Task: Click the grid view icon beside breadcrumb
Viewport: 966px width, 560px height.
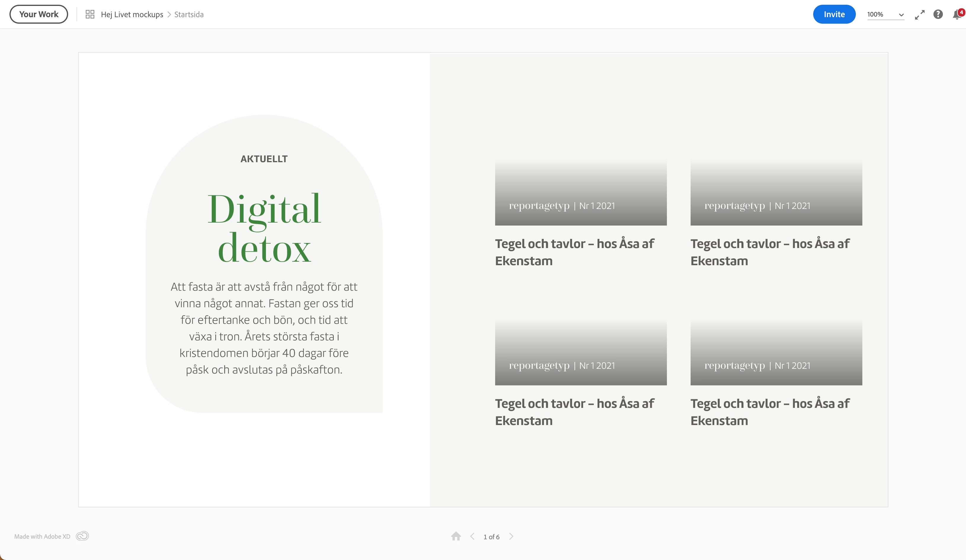Action: (90, 15)
